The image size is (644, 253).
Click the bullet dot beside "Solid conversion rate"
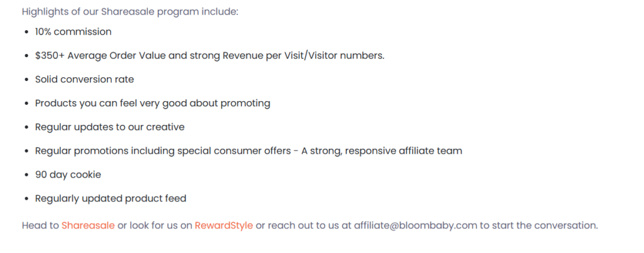point(26,80)
